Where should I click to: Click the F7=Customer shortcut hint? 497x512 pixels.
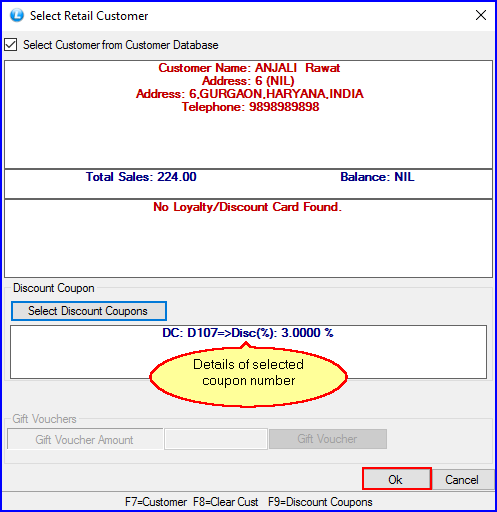pos(156,502)
